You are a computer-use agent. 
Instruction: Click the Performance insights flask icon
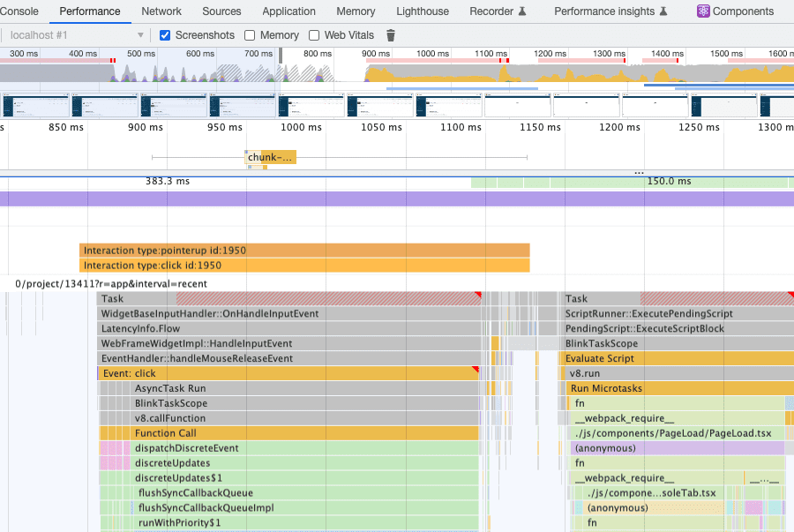click(664, 11)
